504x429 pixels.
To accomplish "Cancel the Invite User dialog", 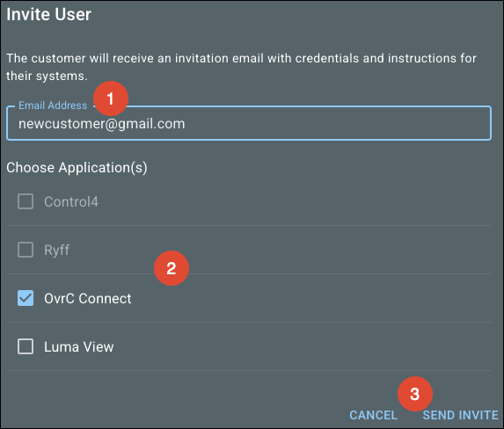I will [x=373, y=415].
